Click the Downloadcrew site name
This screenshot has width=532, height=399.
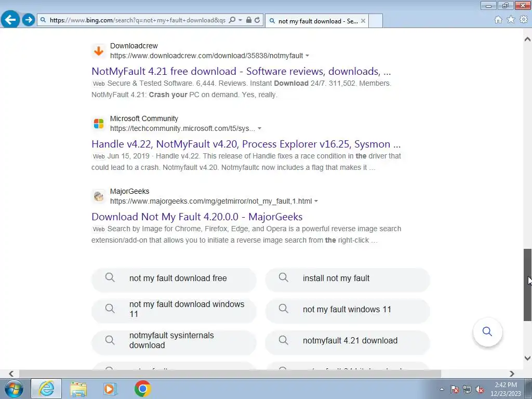tap(134, 46)
